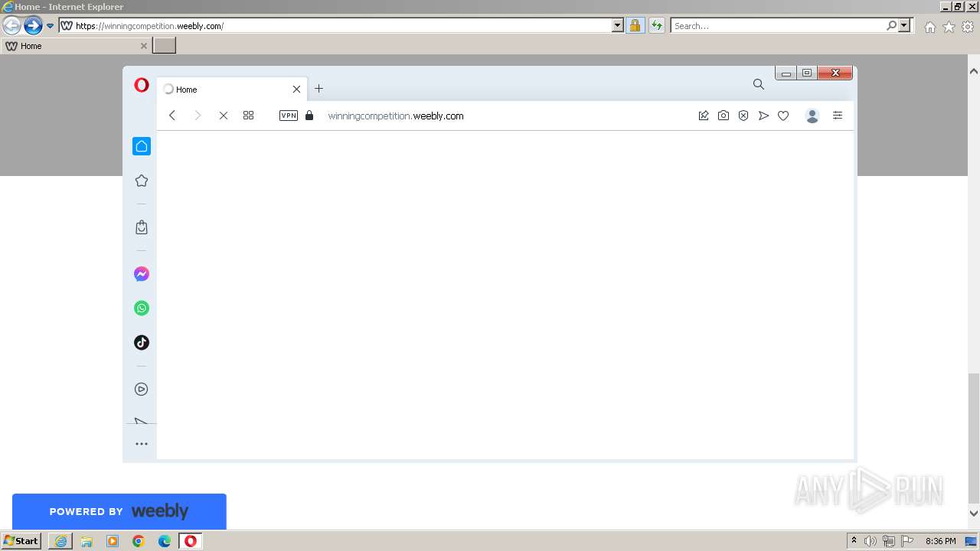Click IE security lock icon

point(635,25)
